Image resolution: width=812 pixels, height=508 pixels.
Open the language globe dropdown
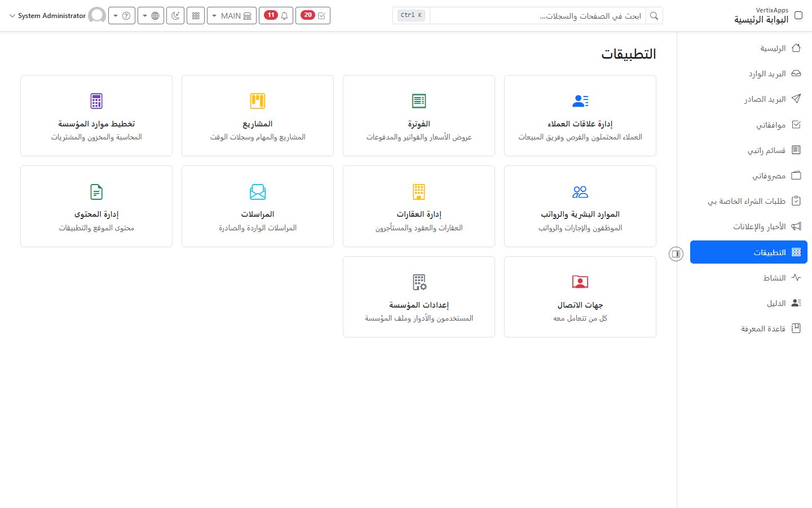point(151,16)
